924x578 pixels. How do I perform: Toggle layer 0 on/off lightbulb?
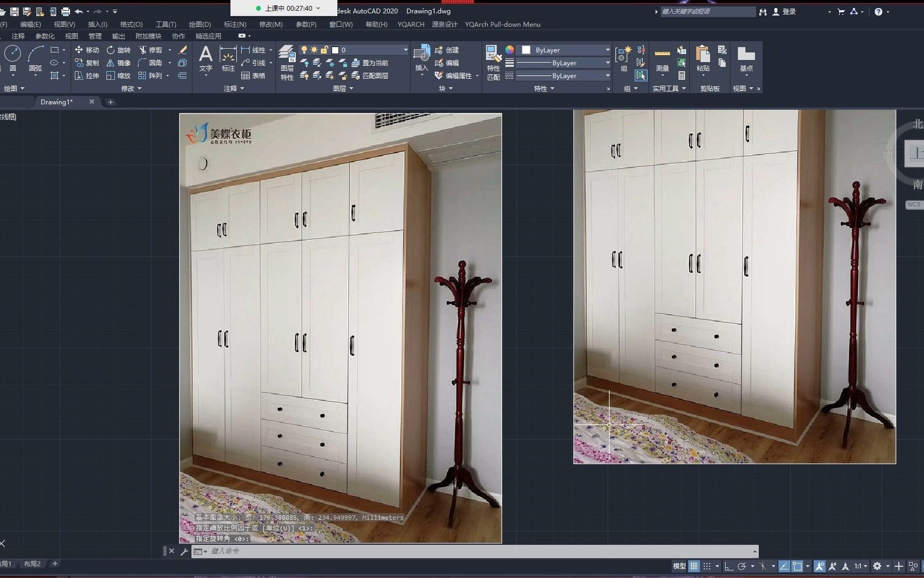304,50
